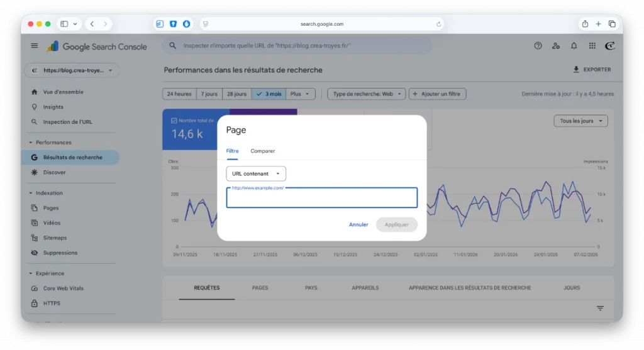Open Safari sidebar options chevron

click(x=75, y=25)
